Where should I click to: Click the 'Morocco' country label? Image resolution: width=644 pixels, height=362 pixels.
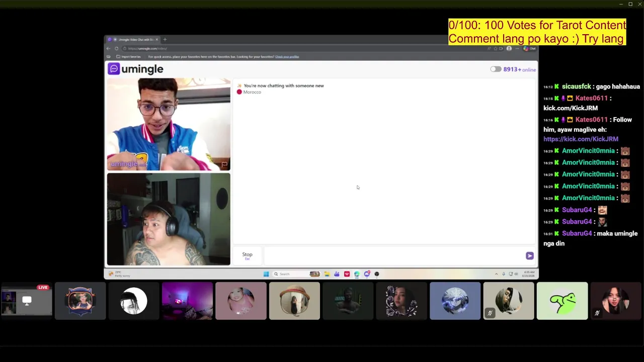point(252,92)
